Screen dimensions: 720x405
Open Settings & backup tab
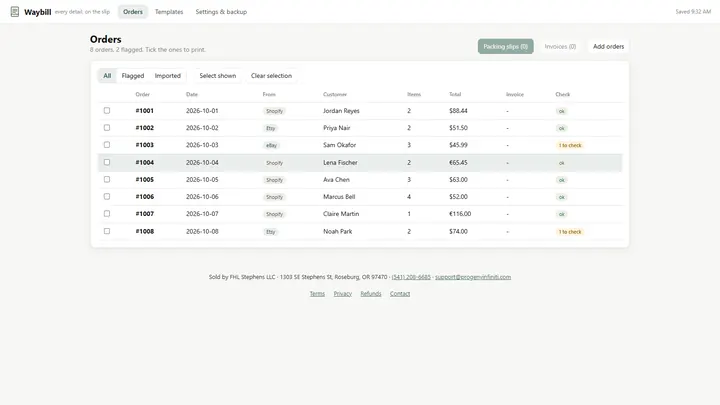point(221,12)
